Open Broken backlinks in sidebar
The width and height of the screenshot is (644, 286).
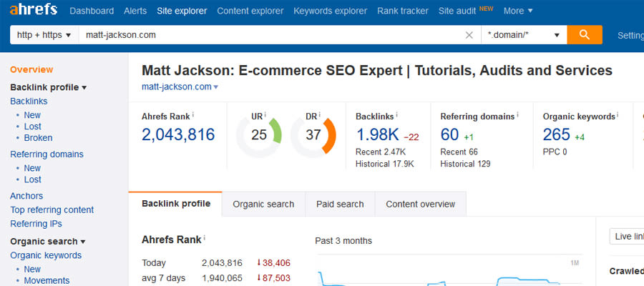coord(38,138)
